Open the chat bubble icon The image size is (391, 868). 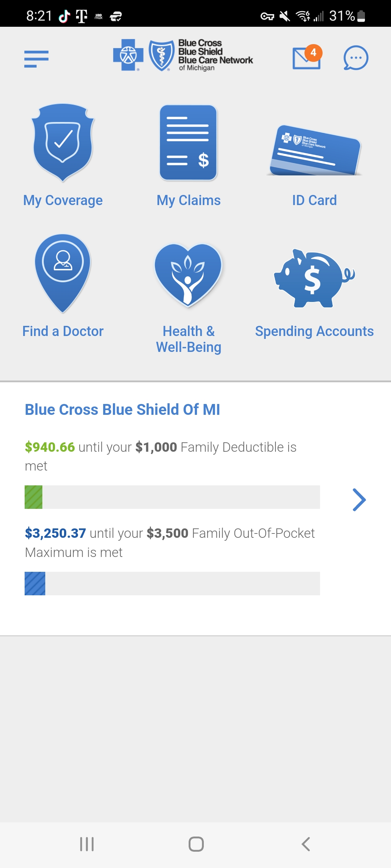356,58
